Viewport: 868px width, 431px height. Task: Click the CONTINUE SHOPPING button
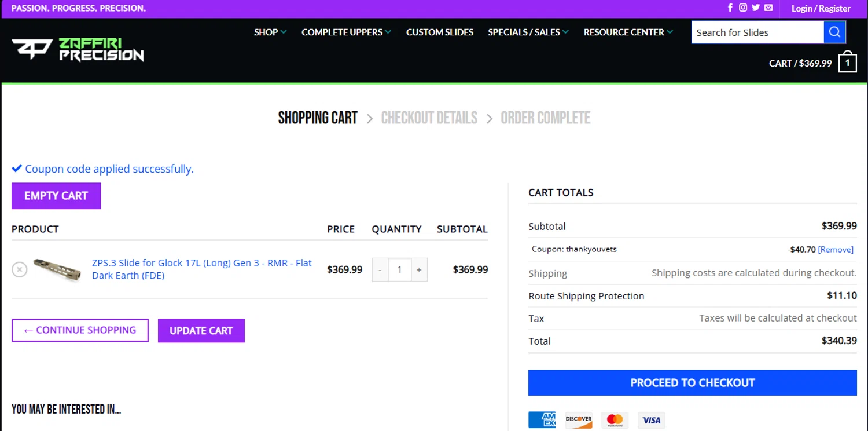tap(80, 330)
